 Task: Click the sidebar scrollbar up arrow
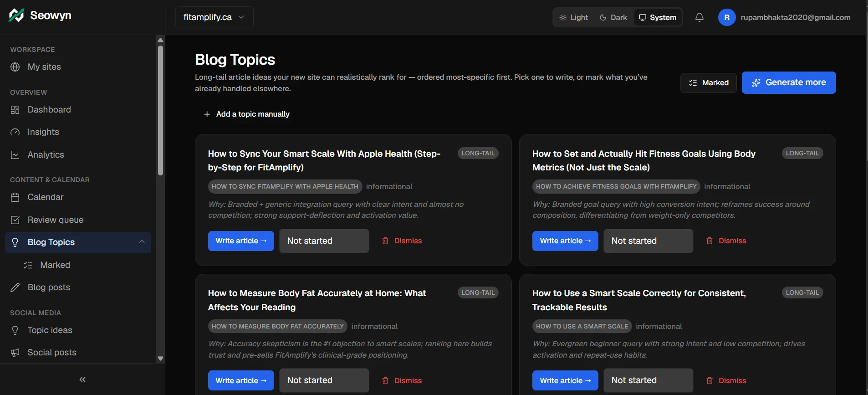tap(160, 40)
